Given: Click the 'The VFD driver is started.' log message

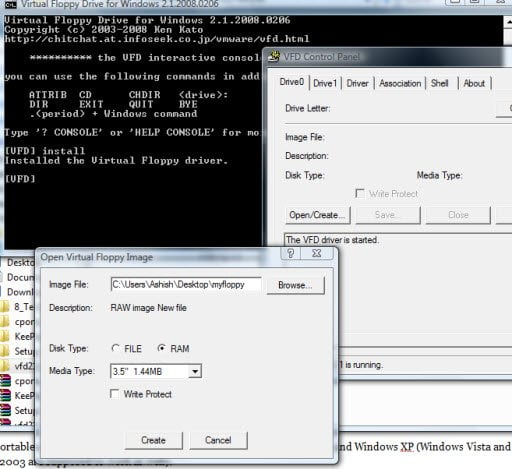Looking at the screenshot, I should point(332,240).
